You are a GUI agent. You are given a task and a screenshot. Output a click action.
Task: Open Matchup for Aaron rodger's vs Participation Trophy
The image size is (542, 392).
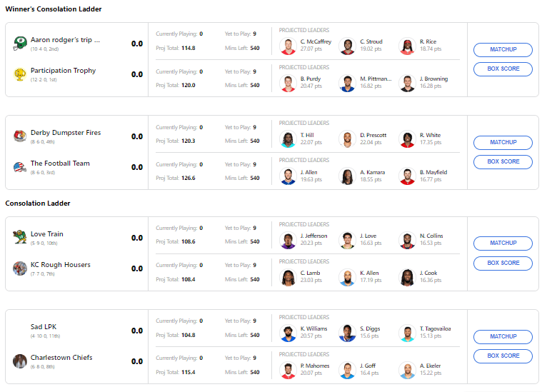(503, 50)
